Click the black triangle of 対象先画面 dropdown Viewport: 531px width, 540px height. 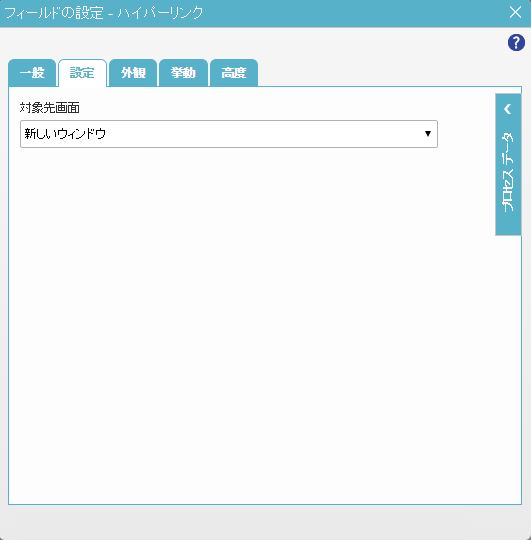click(x=428, y=134)
